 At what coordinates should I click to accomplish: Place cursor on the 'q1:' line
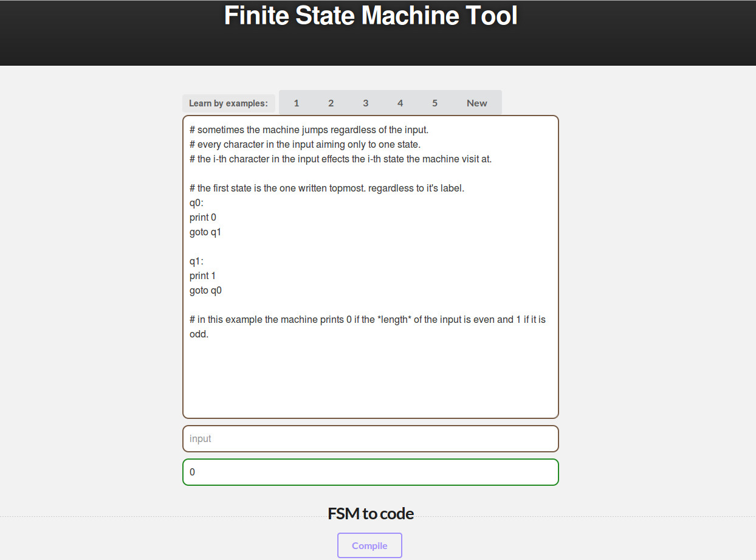[x=197, y=261]
